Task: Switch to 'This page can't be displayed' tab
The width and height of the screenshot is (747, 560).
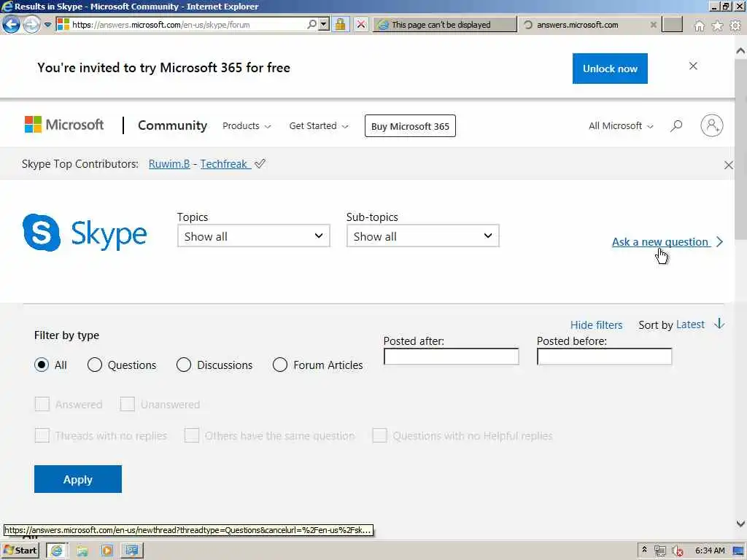Action: [444, 24]
